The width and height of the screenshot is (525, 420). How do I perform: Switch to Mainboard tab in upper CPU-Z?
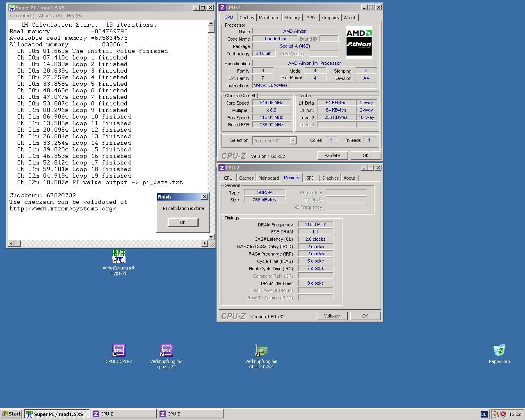pyautogui.click(x=269, y=18)
